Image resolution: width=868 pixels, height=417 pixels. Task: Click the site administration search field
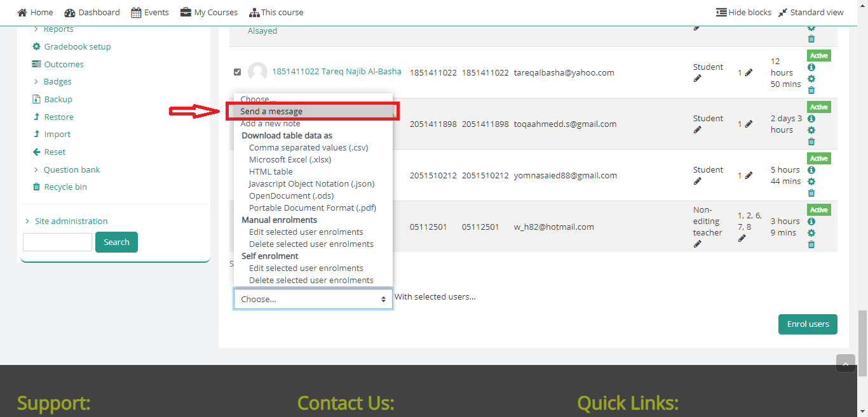coord(57,242)
